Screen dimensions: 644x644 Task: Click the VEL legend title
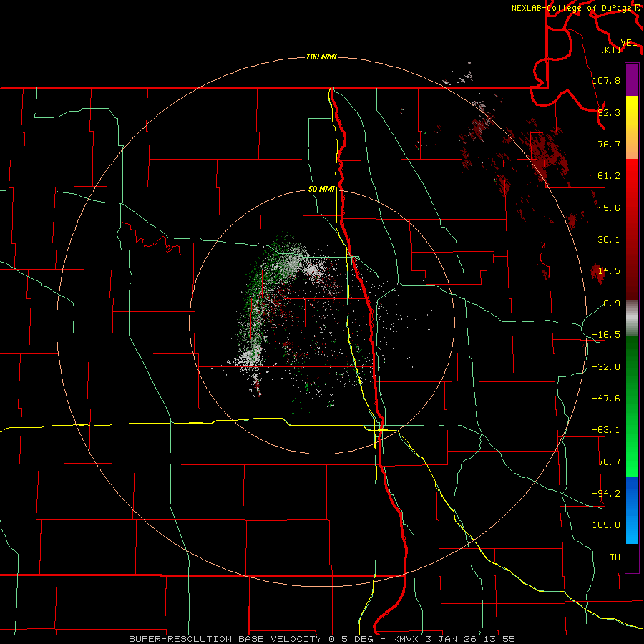628,43
